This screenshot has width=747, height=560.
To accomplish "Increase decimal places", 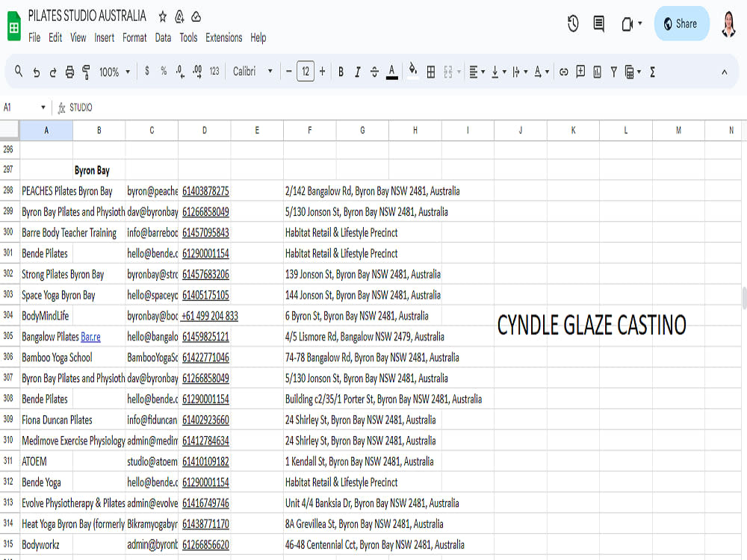I will [197, 72].
